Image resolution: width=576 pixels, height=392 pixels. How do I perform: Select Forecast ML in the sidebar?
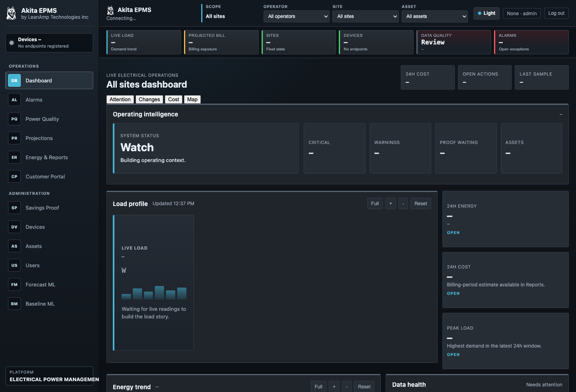[49, 284]
